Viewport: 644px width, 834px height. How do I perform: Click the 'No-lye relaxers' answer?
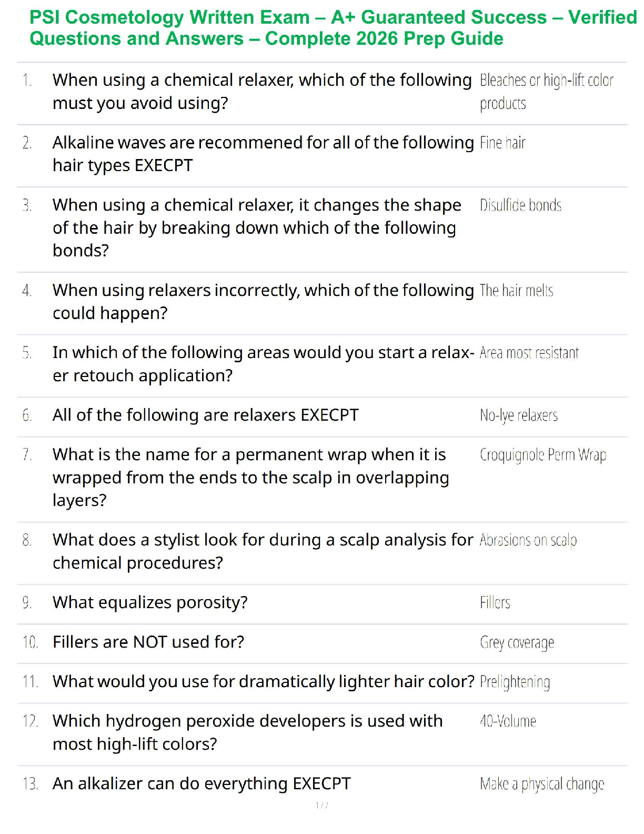pos(518,415)
